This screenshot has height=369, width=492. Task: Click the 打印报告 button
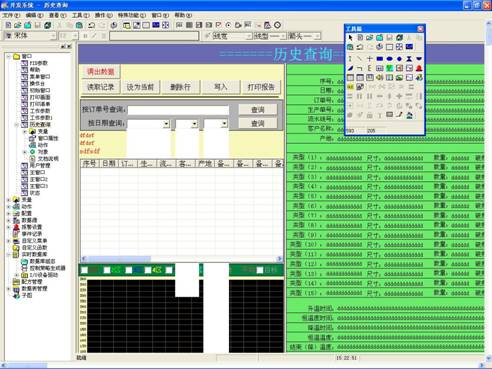[261, 87]
